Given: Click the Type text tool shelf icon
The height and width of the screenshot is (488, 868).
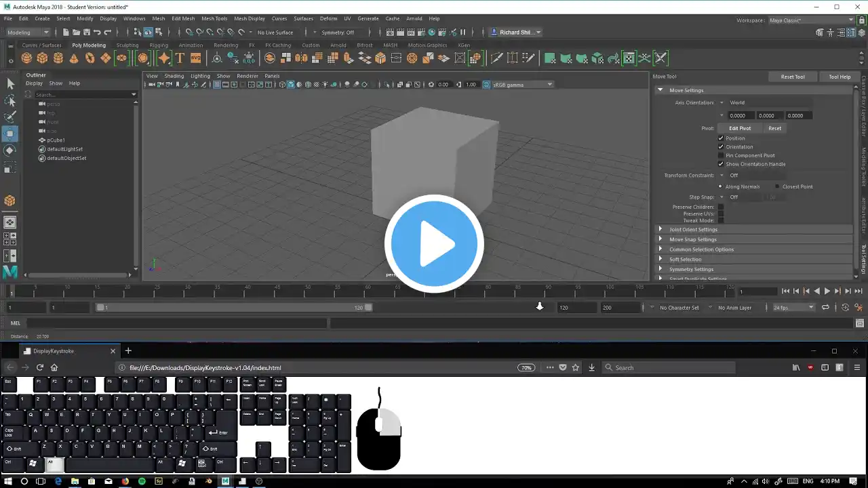Looking at the screenshot, I should pyautogui.click(x=180, y=58).
